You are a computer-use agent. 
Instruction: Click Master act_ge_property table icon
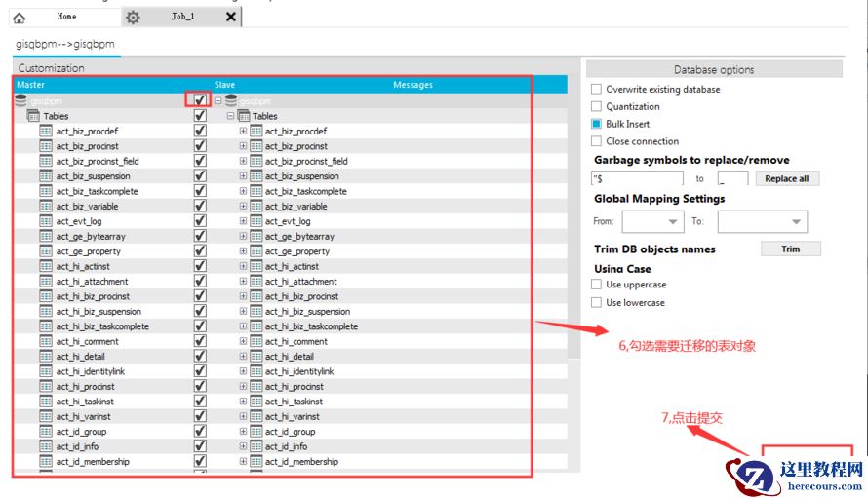46,251
